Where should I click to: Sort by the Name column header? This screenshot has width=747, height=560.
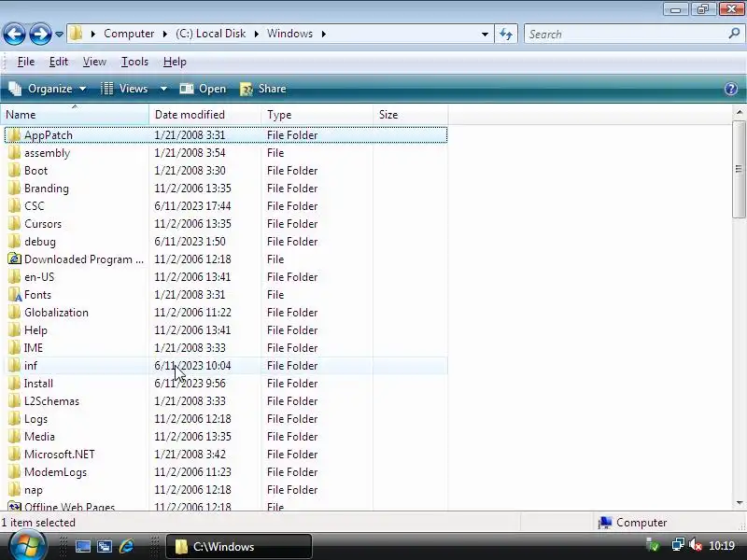pyautogui.click(x=75, y=115)
